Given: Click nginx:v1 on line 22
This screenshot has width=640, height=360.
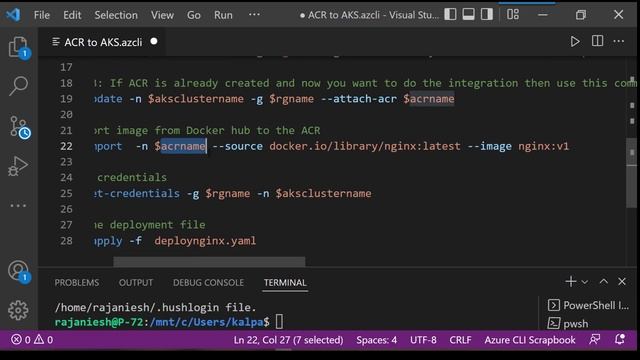Looking at the screenshot, I should (543, 146).
